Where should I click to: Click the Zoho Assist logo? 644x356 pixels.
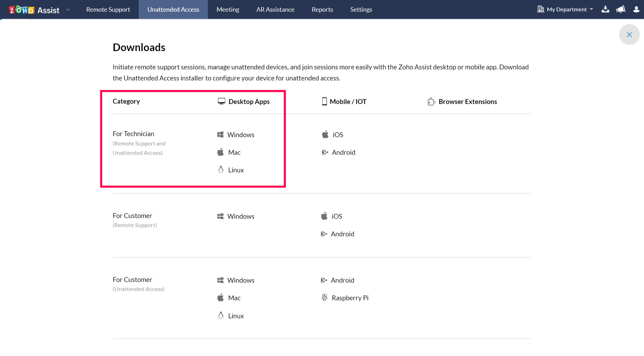click(35, 9)
